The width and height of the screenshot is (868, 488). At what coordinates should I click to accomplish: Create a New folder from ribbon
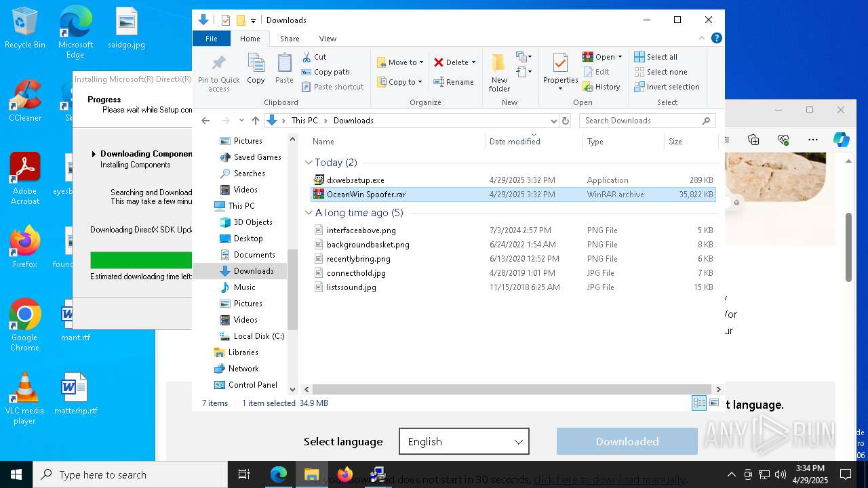499,73
